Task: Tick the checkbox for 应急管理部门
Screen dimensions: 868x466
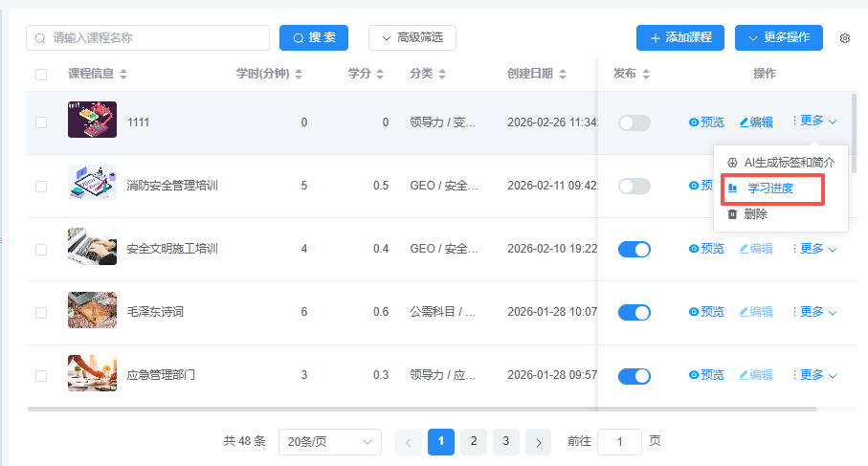Action: 41,376
